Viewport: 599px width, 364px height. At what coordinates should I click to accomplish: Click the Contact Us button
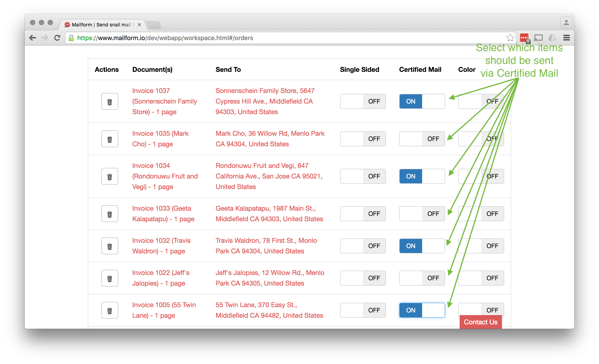point(480,322)
